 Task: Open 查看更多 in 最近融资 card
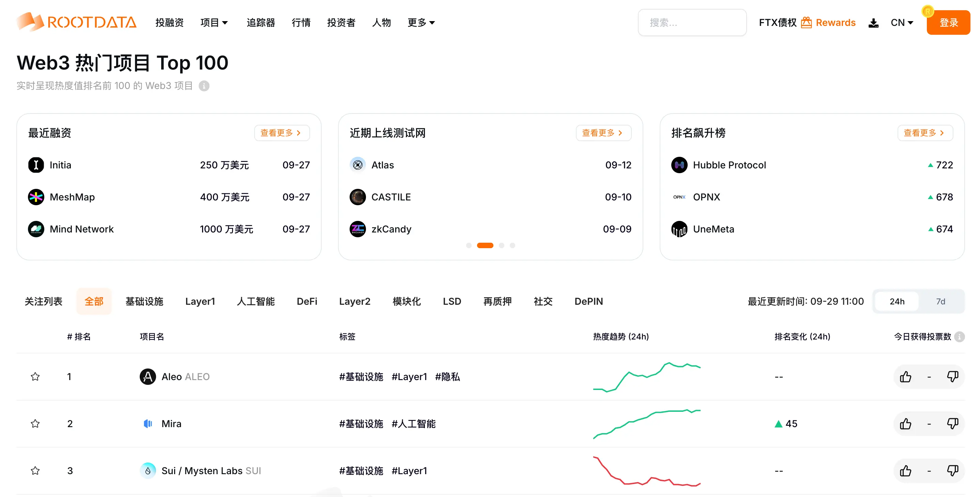[282, 133]
